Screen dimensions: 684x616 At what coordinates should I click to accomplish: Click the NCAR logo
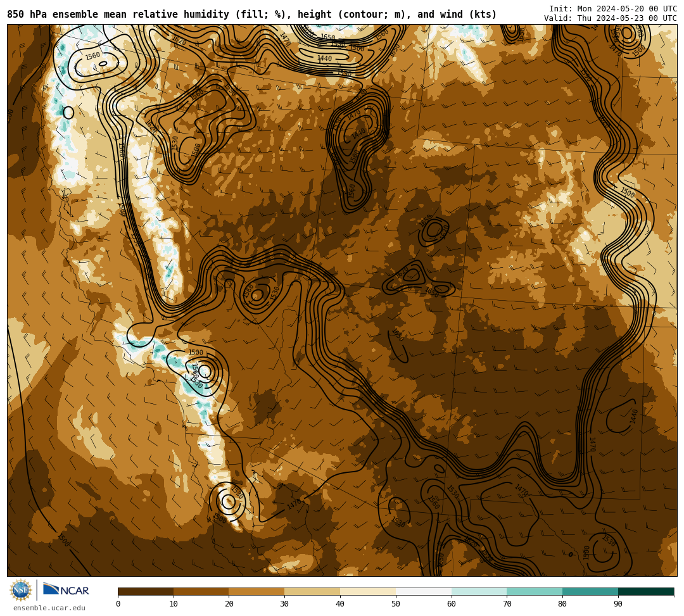coord(66,589)
